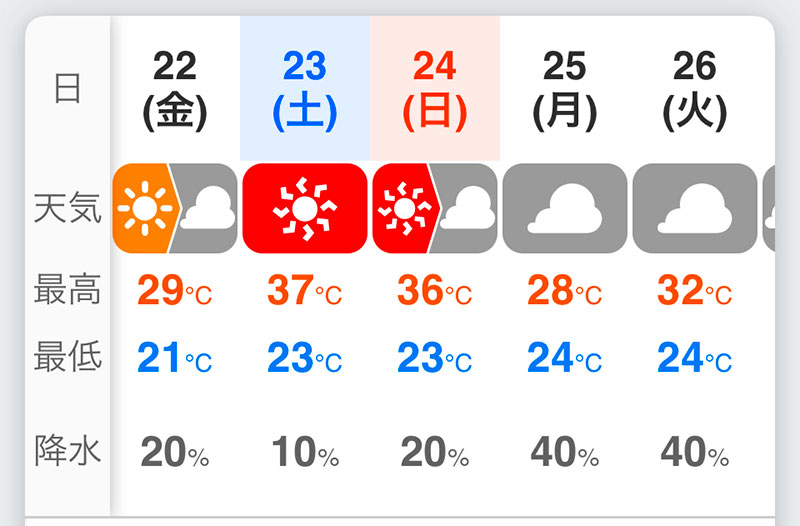Select the 26 (火) Tuesday header

click(695, 90)
